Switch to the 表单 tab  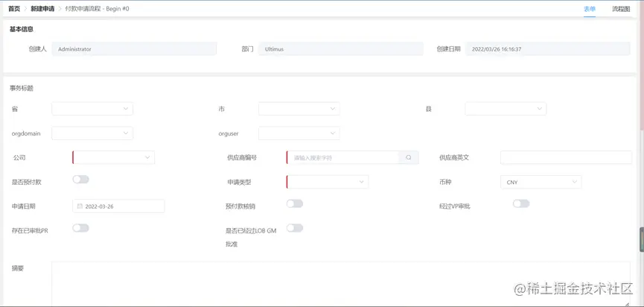click(590, 9)
